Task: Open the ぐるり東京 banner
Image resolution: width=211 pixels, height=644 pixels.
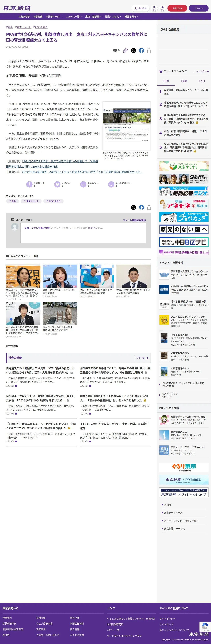Action: pyautogui.click(x=184, y=467)
